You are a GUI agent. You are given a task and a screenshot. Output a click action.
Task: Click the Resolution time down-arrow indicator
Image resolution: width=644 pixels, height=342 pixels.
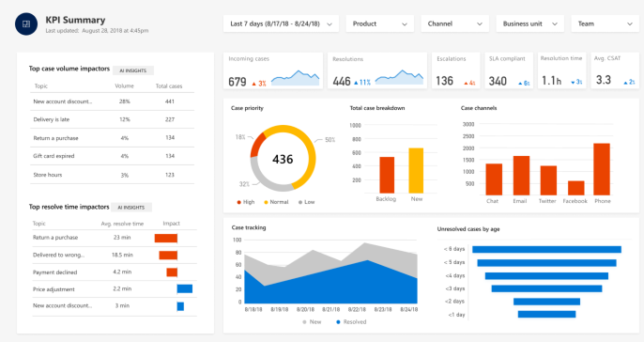[x=573, y=83]
